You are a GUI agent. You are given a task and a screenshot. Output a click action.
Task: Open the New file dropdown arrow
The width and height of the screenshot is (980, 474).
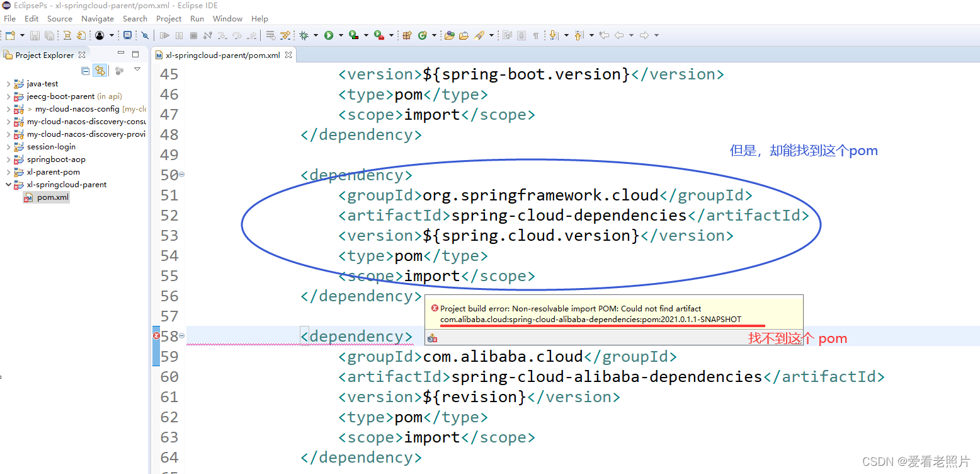pyautogui.click(x=22, y=35)
